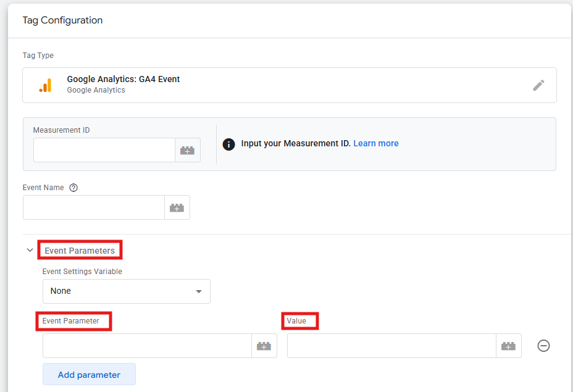573x392 pixels.
Task: Follow the Learn more link
Action: tap(375, 143)
